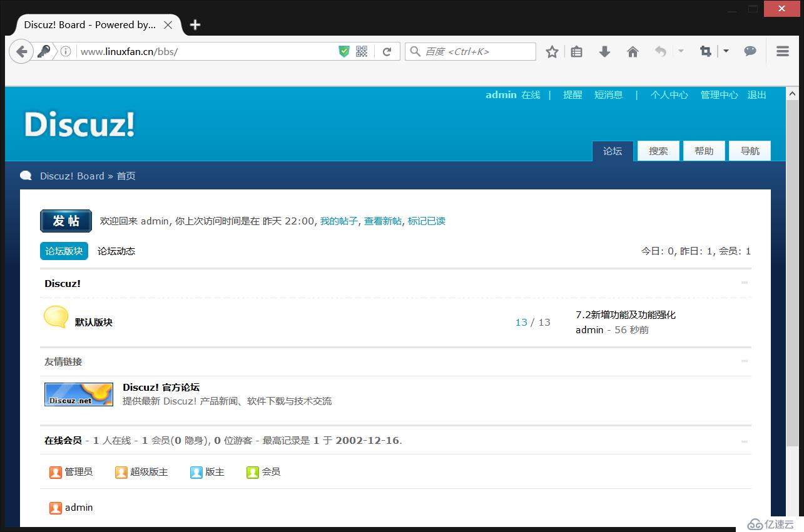Click the green shield security icon
The image size is (804, 532).
tap(343, 51)
